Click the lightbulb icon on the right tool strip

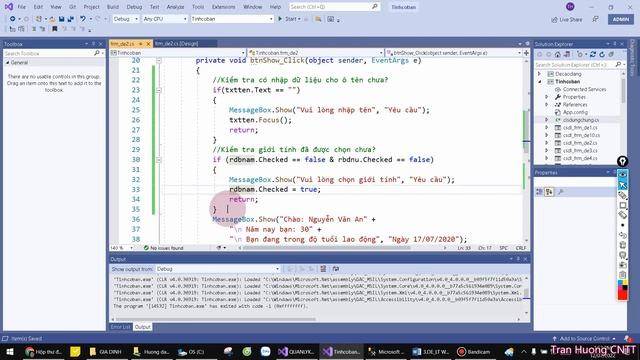622,161
